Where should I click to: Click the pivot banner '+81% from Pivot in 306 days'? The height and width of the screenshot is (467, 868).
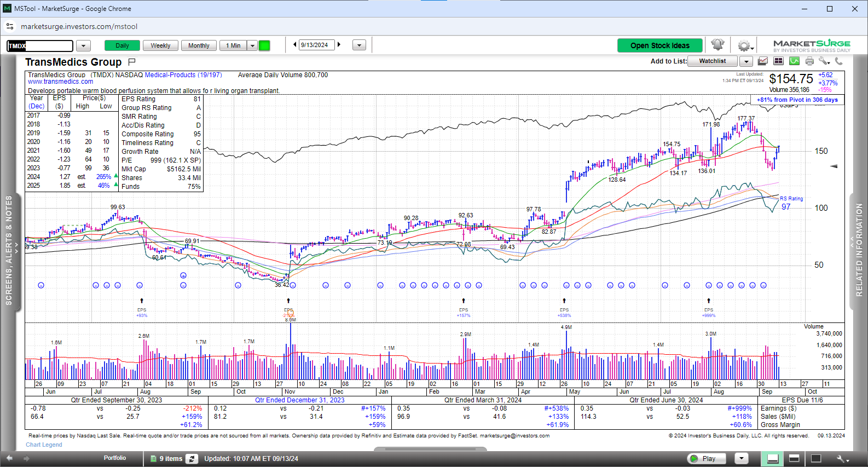pos(797,100)
